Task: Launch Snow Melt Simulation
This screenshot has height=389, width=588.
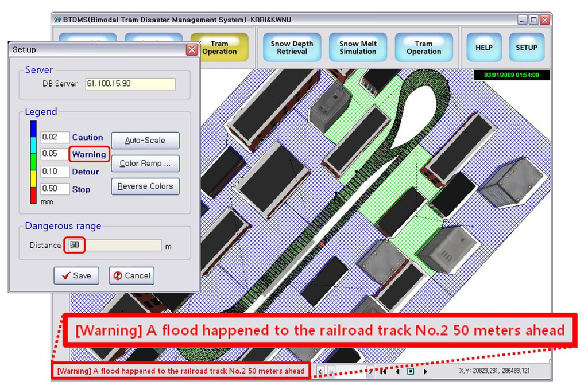Action: click(x=358, y=48)
